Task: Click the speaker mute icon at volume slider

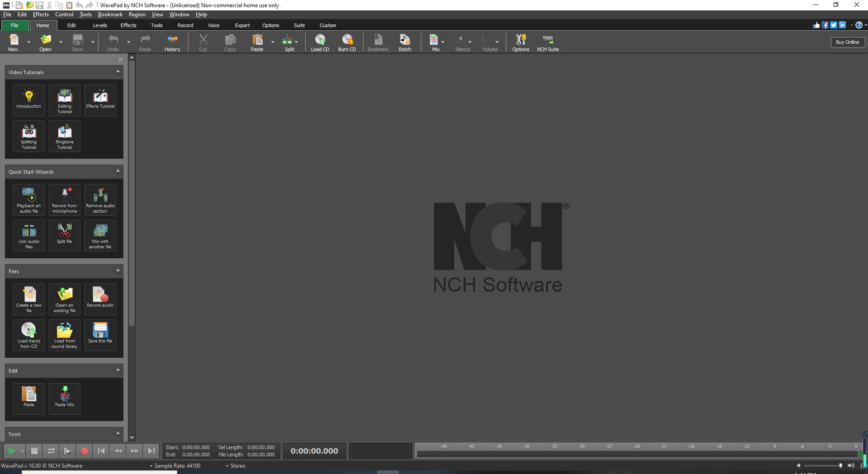Action: 798,465
